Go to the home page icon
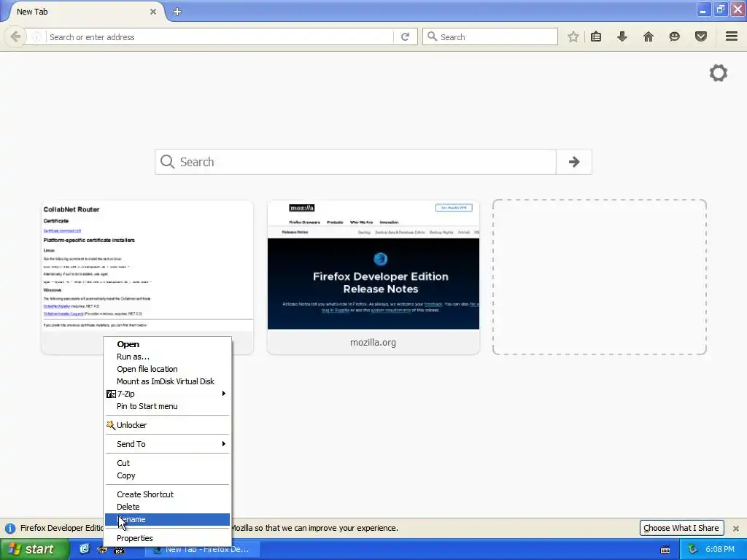The width and height of the screenshot is (747, 560). point(649,36)
